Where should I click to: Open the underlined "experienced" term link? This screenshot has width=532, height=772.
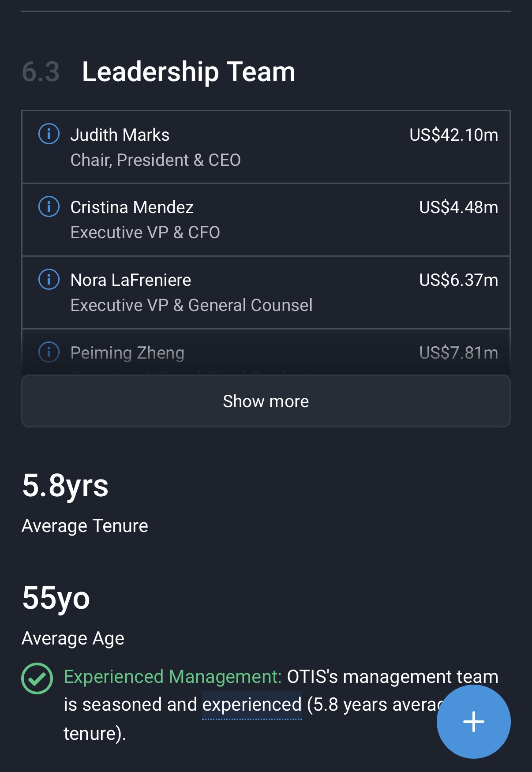pos(252,705)
